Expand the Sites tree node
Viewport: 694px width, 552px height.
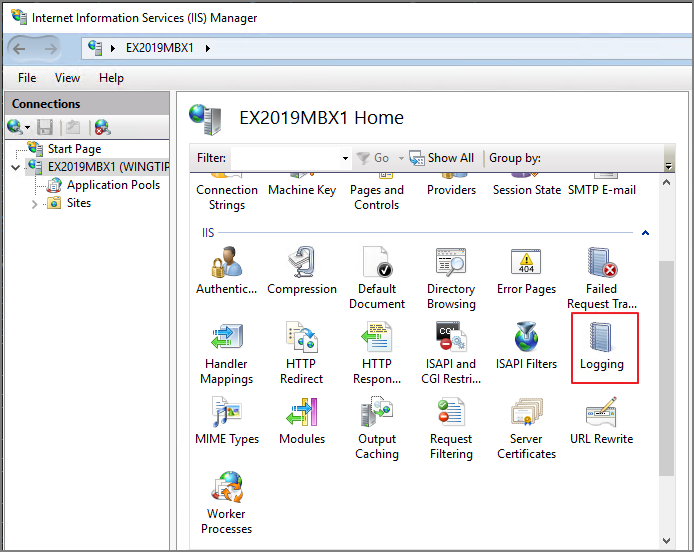(35, 204)
